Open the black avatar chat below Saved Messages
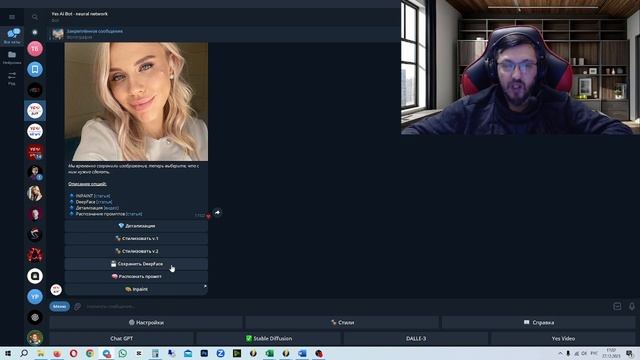The height and width of the screenshot is (360, 640). point(35,90)
